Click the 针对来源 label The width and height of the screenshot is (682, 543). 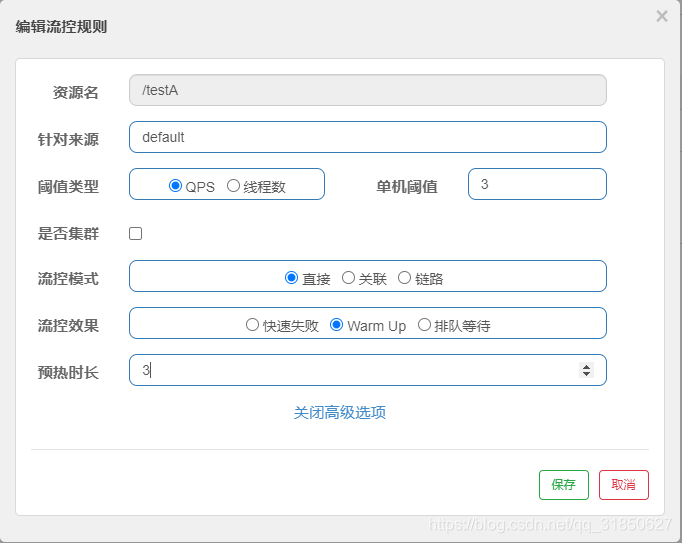point(68,139)
